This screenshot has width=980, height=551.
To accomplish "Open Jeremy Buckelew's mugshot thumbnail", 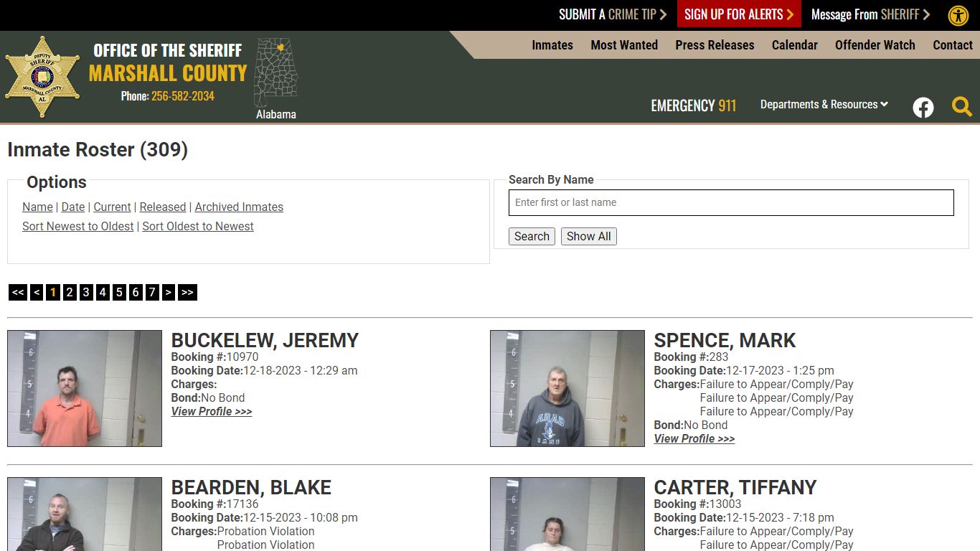I will pos(85,388).
